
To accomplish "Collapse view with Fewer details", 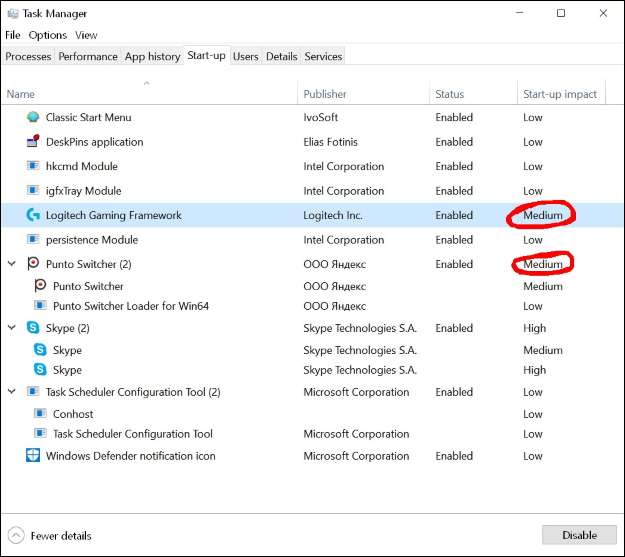I will tap(50, 535).
